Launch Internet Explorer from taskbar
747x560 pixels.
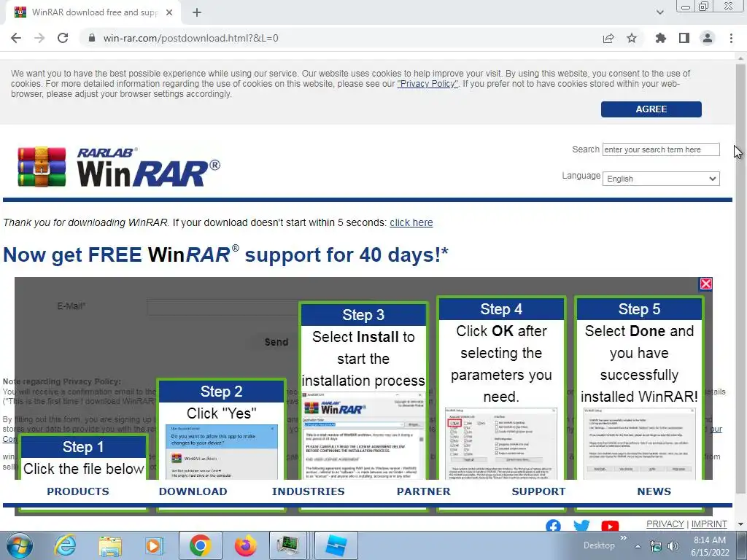pyautogui.click(x=65, y=545)
